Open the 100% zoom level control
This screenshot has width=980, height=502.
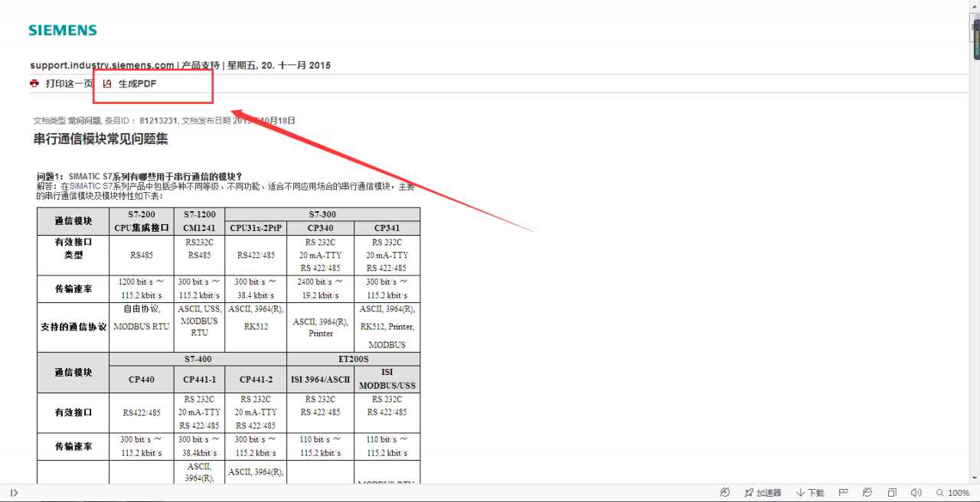click(x=959, y=493)
